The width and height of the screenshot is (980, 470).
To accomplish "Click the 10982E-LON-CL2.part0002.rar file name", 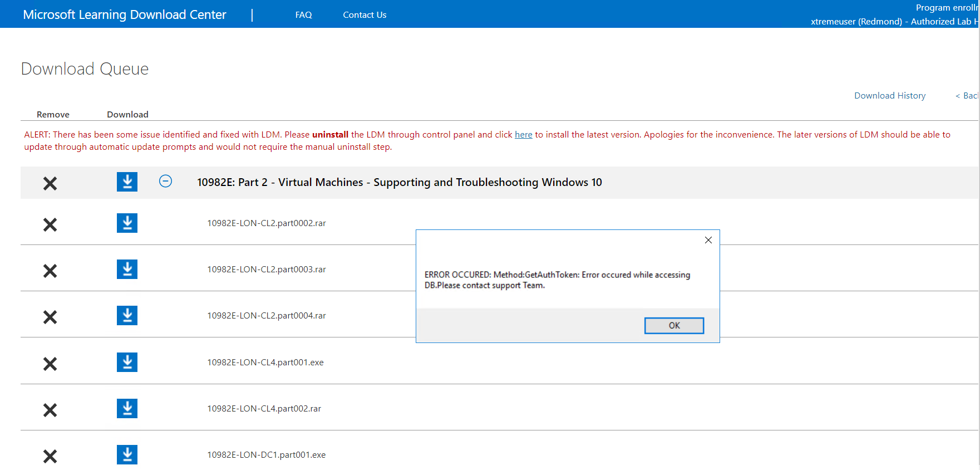I will pyautogui.click(x=267, y=223).
